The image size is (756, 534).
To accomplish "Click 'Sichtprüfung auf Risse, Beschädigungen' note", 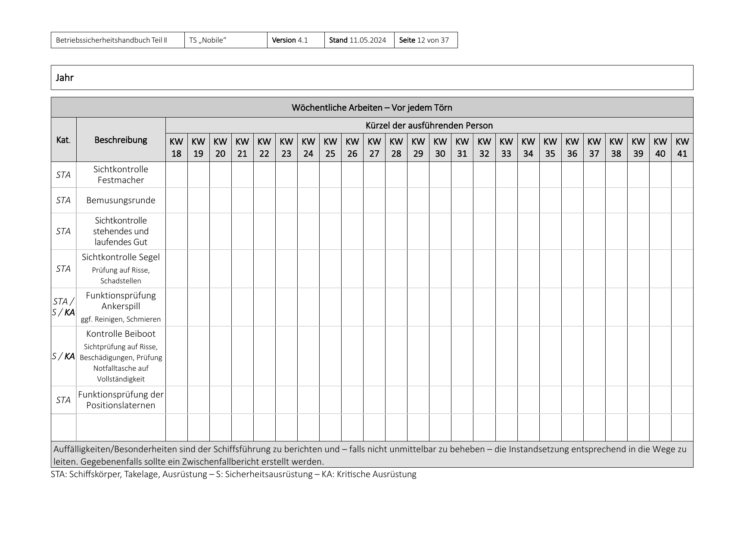I will click(121, 352).
